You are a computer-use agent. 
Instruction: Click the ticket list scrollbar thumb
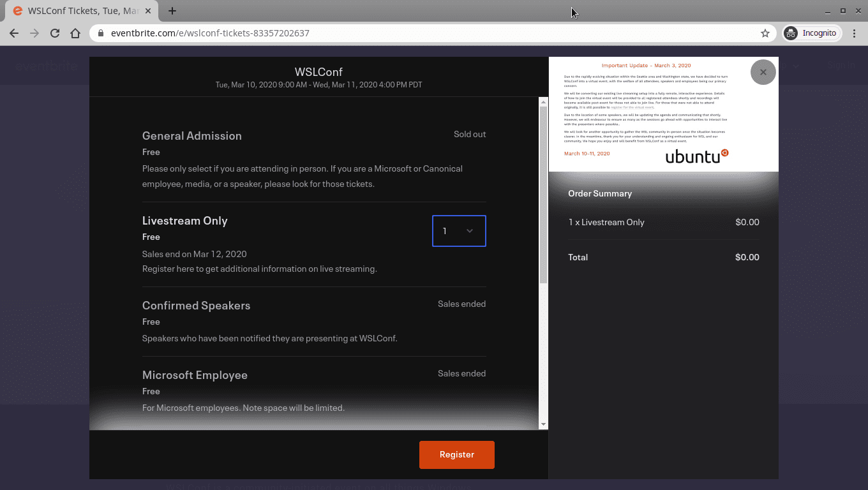(x=544, y=195)
